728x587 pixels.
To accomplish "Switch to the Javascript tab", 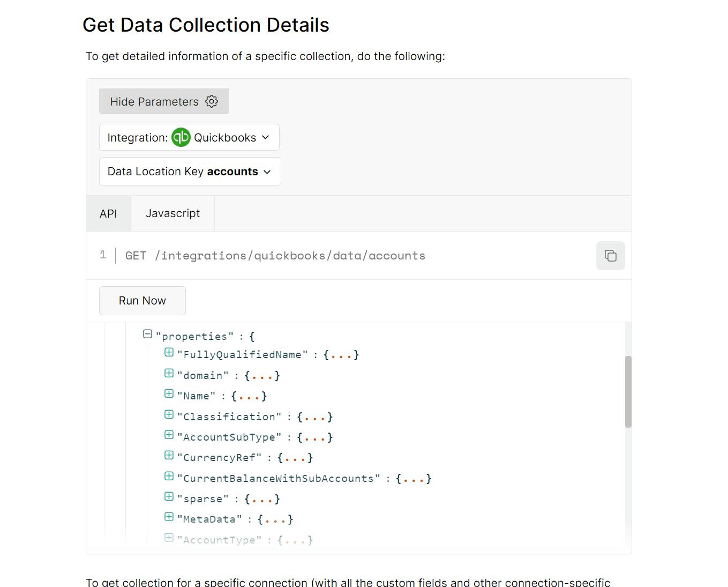I will [x=172, y=213].
